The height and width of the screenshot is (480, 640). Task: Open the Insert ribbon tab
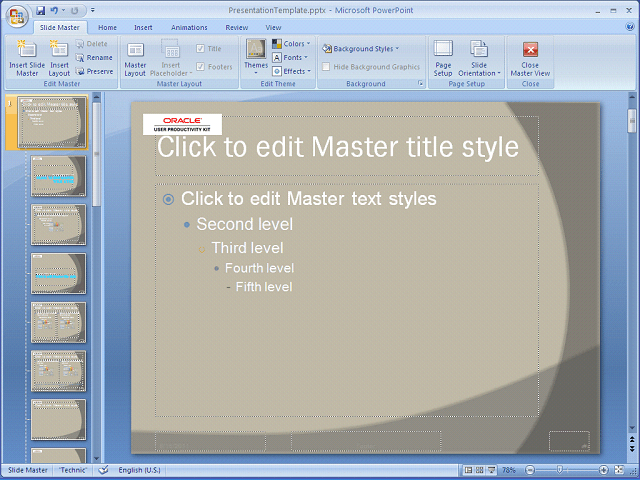[143, 27]
